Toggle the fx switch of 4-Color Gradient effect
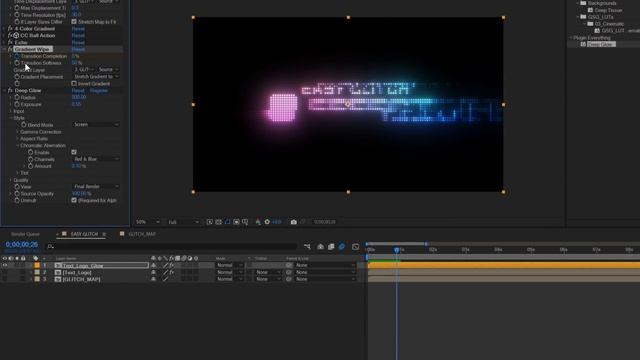The height and width of the screenshot is (360, 640). pyautogui.click(x=10, y=29)
